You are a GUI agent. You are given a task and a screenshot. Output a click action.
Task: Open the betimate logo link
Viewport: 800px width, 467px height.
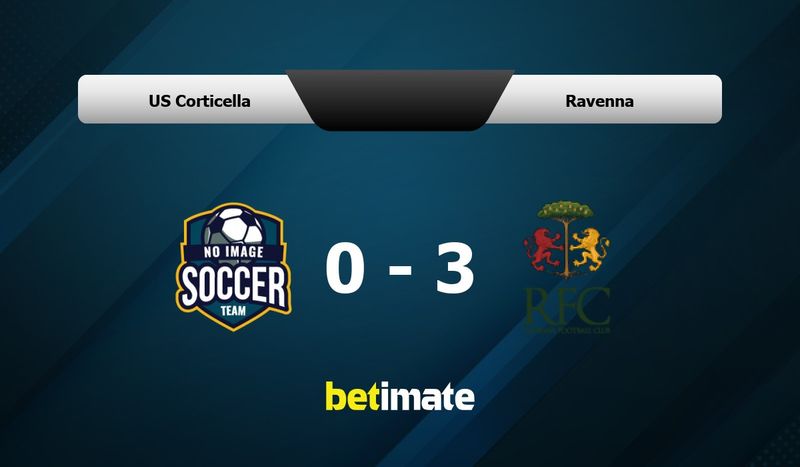(x=400, y=396)
